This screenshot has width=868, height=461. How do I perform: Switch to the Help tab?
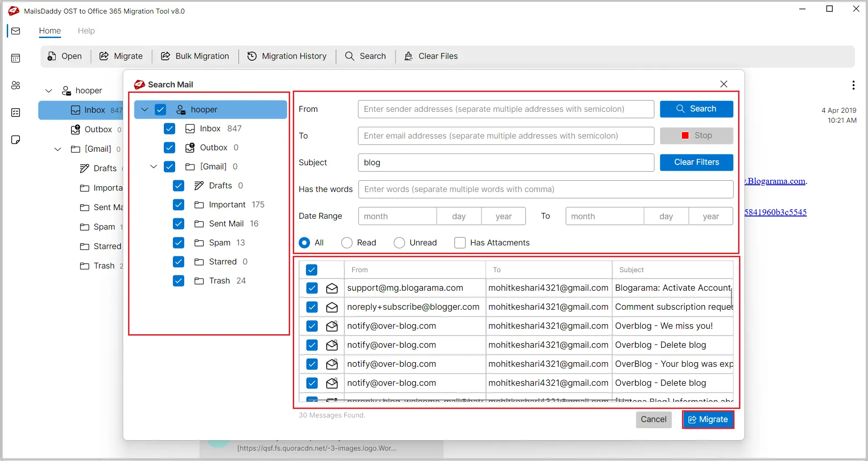click(x=86, y=31)
